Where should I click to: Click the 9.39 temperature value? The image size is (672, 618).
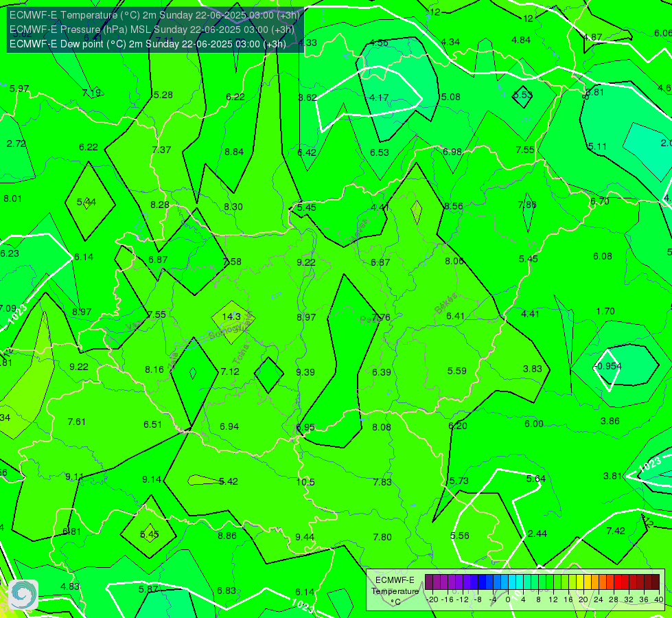point(305,371)
